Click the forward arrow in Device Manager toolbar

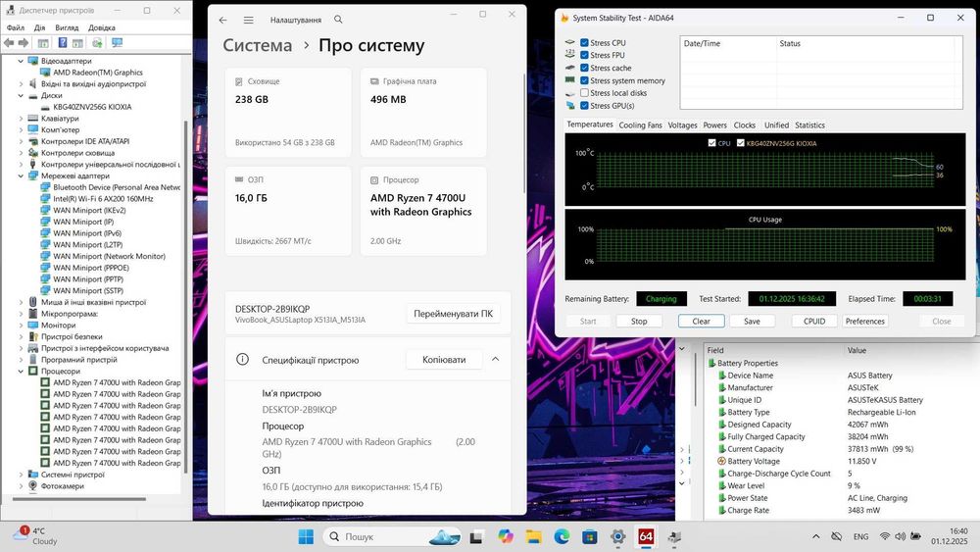coord(24,42)
